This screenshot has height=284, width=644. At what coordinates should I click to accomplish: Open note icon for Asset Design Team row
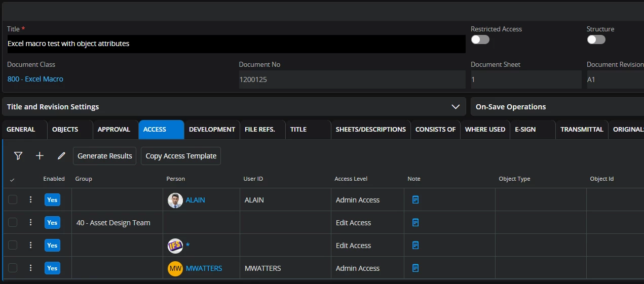pos(415,223)
